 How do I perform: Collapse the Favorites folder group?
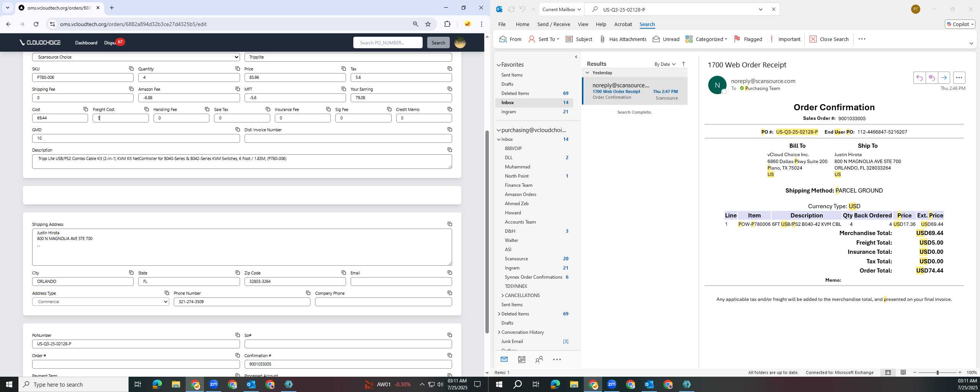(x=499, y=65)
